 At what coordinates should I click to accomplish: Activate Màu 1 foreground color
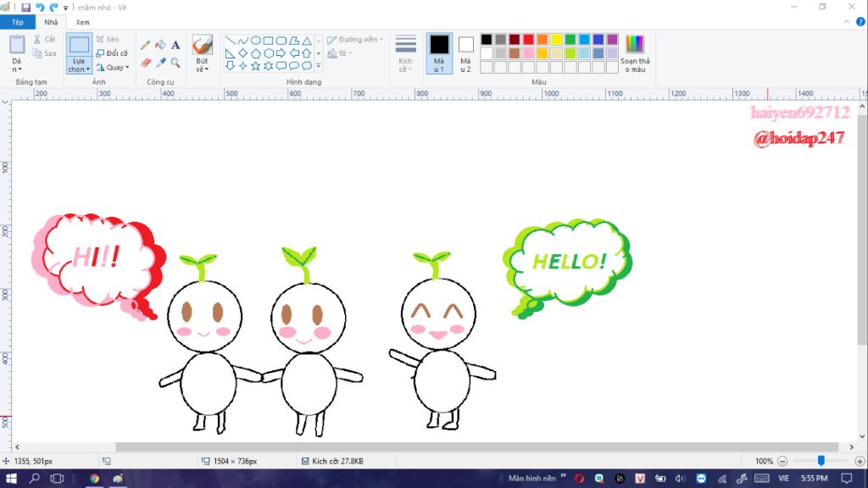[x=439, y=53]
